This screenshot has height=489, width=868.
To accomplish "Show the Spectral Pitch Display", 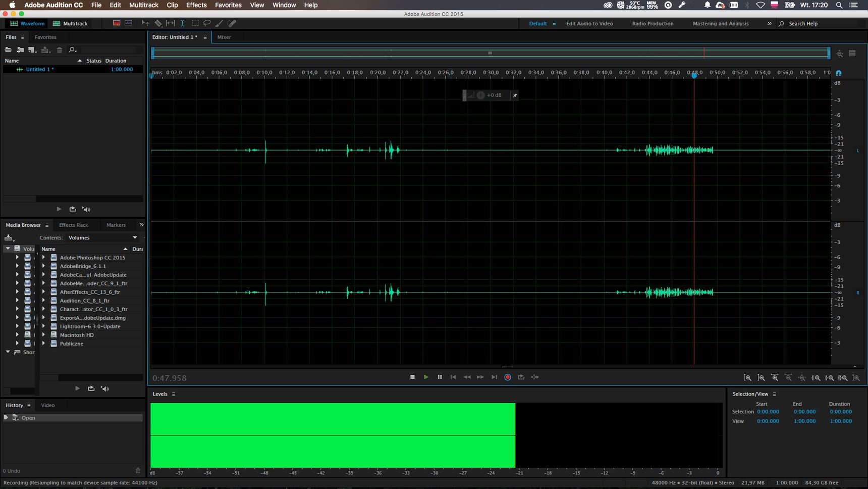I will [x=129, y=23].
